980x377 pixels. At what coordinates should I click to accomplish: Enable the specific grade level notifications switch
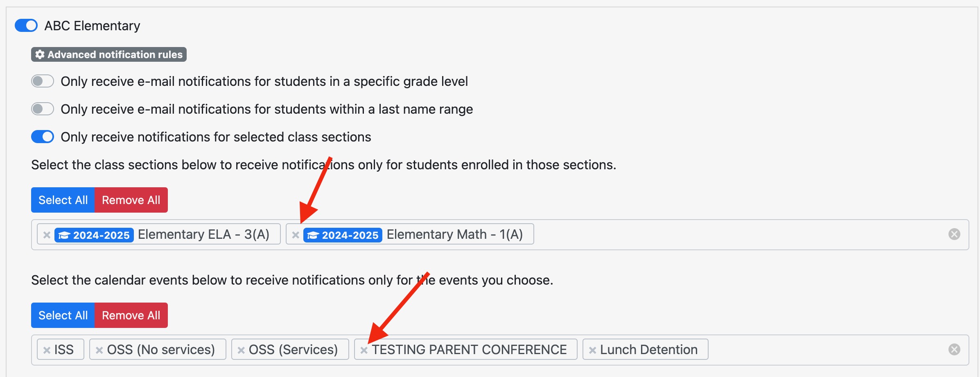[x=43, y=81]
